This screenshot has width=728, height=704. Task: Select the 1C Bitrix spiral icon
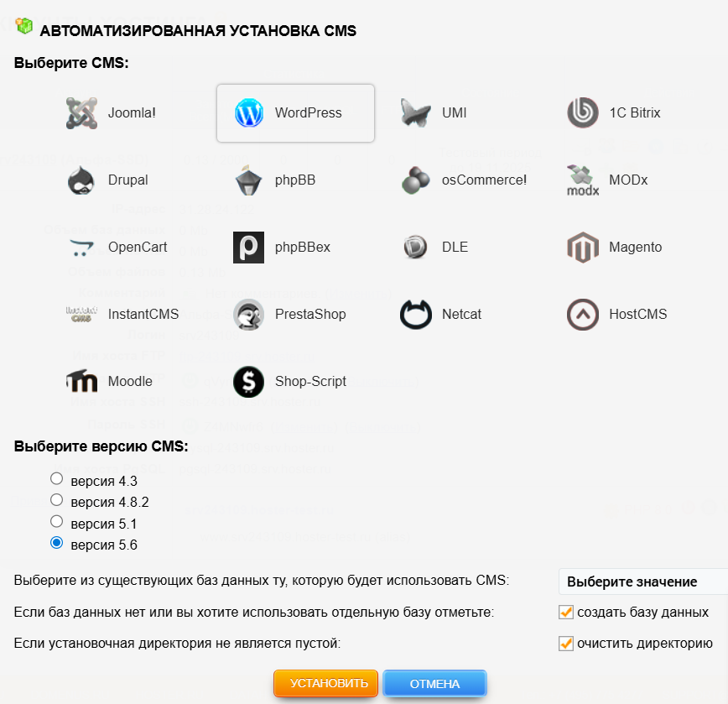tap(582, 113)
